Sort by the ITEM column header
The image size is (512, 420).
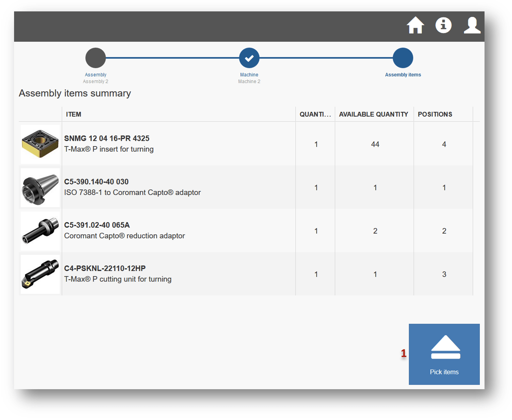pos(73,114)
